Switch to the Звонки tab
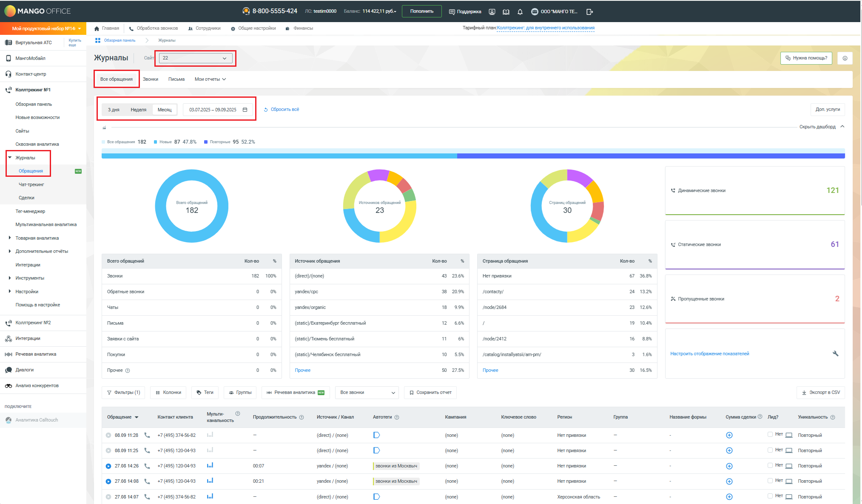862x504 pixels. (151, 79)
